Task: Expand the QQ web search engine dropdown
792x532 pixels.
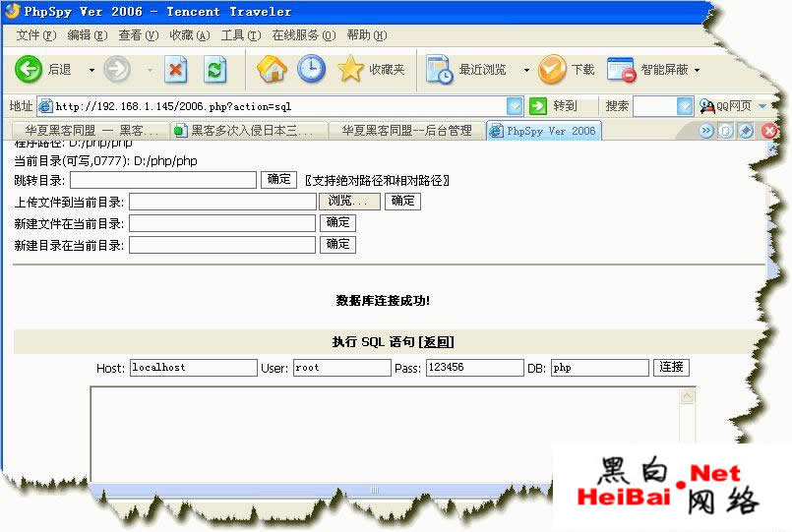Action: 762,106
